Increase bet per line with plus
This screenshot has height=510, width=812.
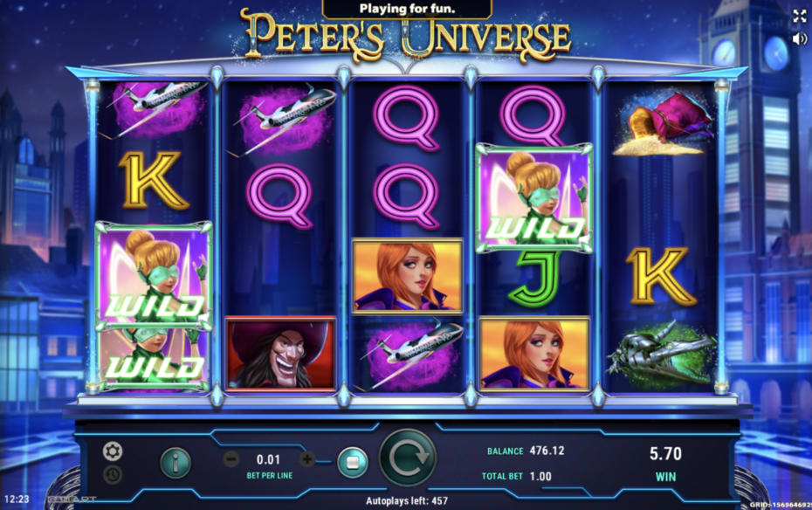(306, 459)
